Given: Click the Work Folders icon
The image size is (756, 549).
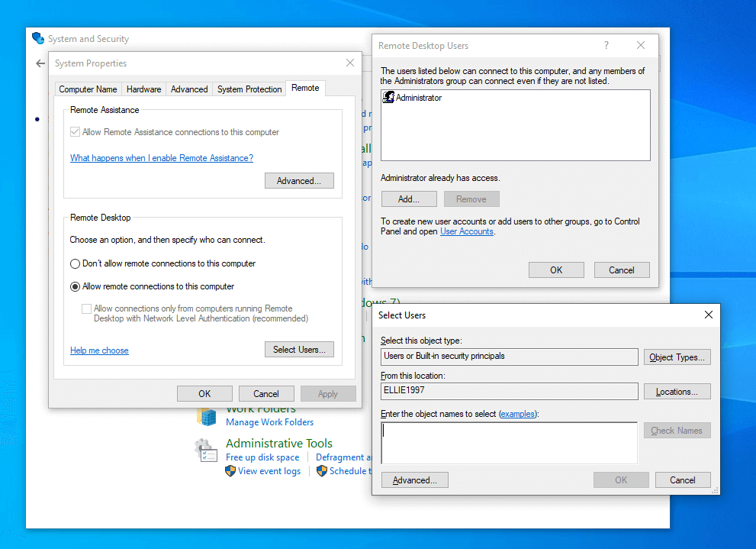Looking at the screenshot, I should (x=207, y=416).
